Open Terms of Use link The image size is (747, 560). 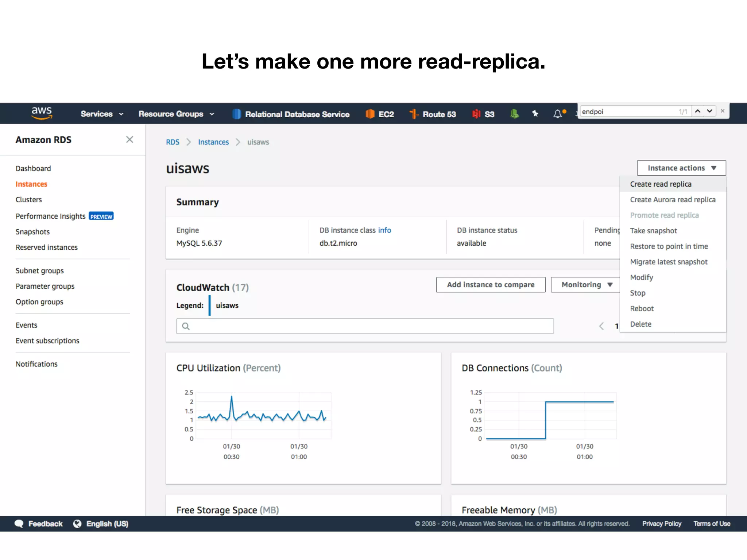(x=712, y=524)
